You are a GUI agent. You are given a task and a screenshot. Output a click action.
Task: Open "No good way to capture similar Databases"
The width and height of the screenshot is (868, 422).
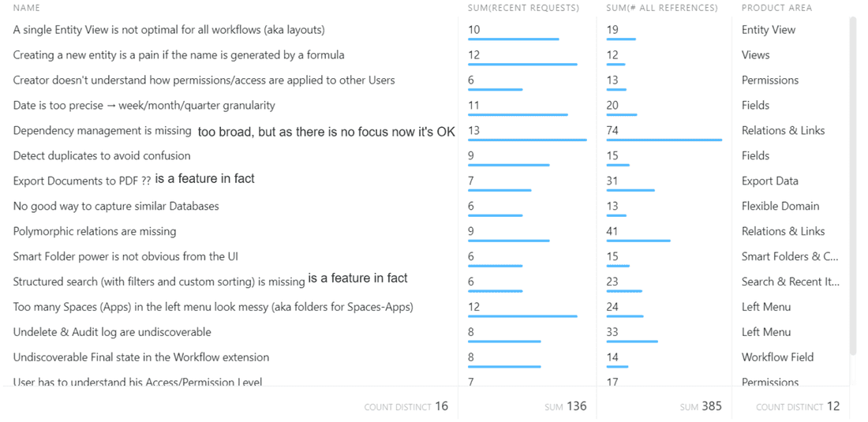[116, 207]
